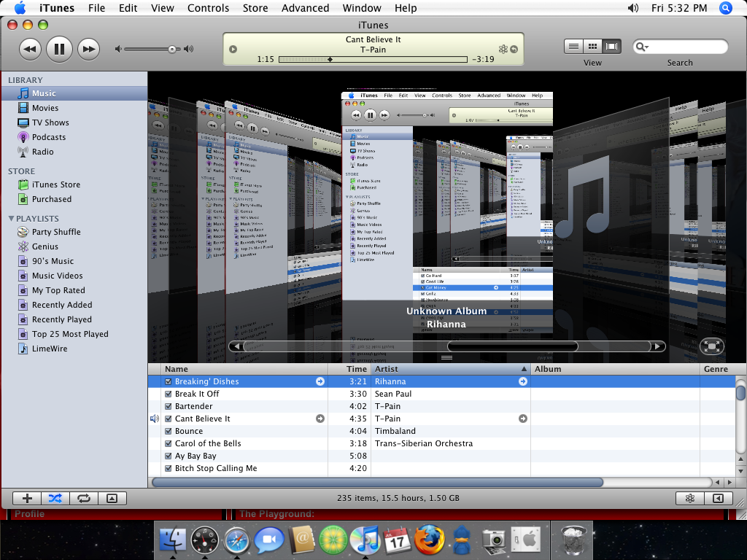Adjust the volume slider knob

coord(172,49)
